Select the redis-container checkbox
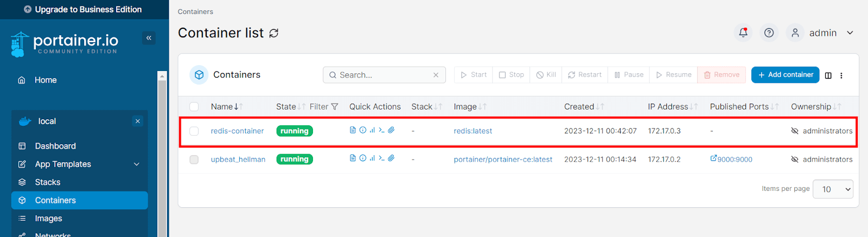The width and height of the screenshot is (868, 237). (x=194, y=131)
